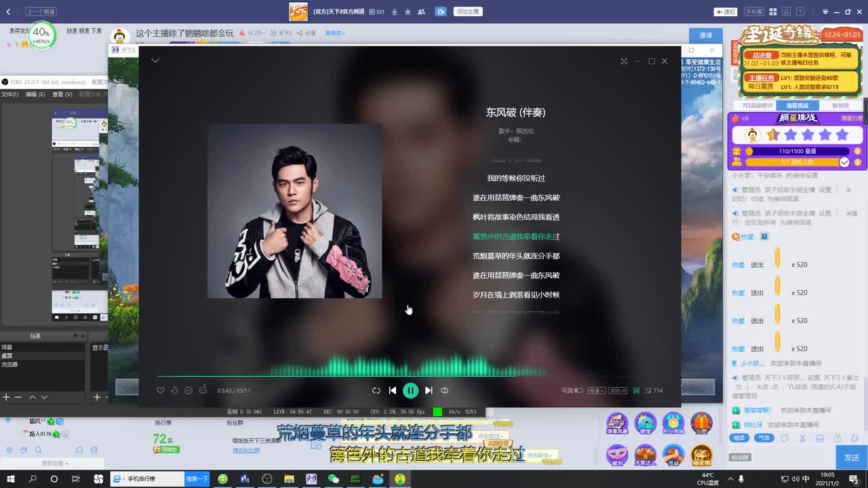Select lyric line 我的等候你没听过
Screen dimensions: 868x488
click(516, 178)
